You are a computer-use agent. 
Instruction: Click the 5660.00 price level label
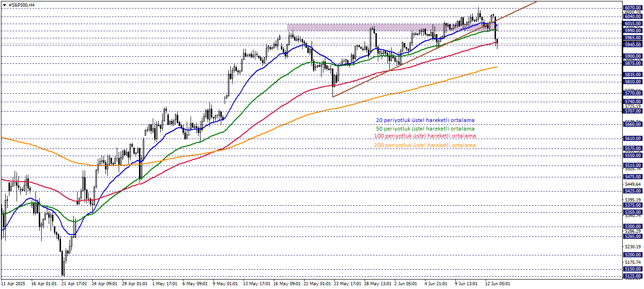pyautogui.click(x=633, y=124)
